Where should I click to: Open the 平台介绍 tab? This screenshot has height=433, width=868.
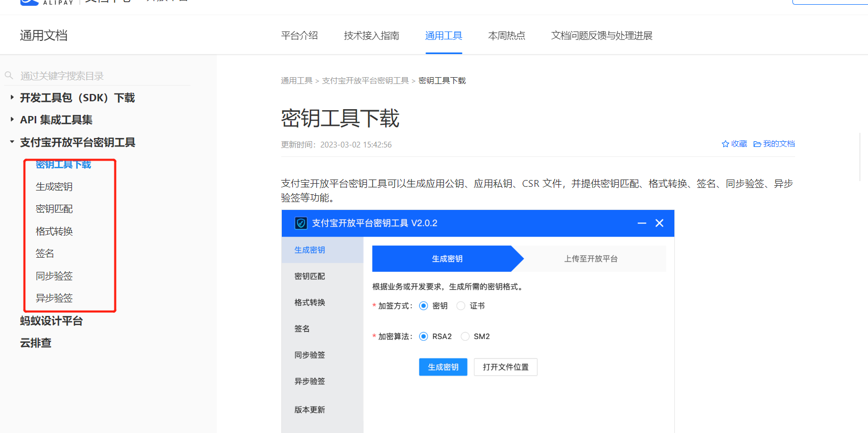pos(300,36)
